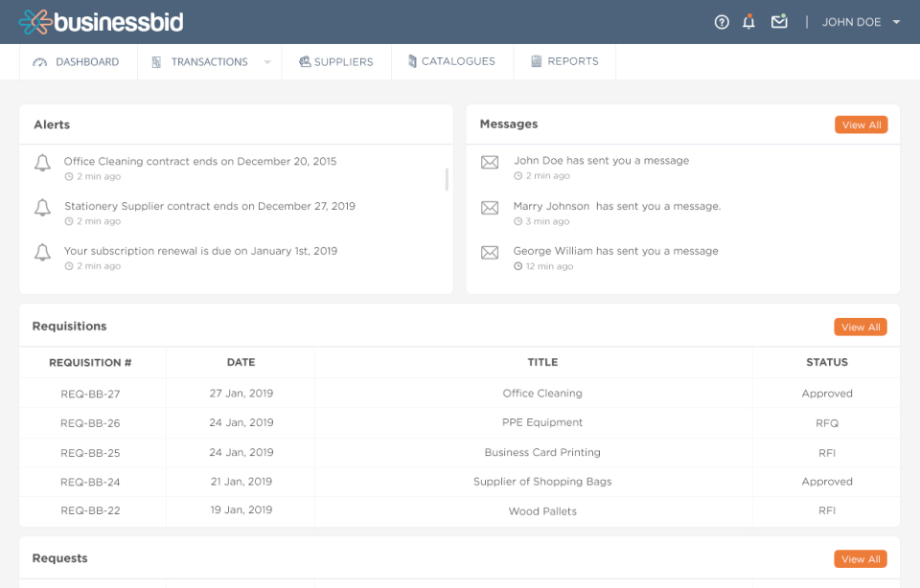
Task: Click the Suppliers people icon in the navigation
Action: 305,61
